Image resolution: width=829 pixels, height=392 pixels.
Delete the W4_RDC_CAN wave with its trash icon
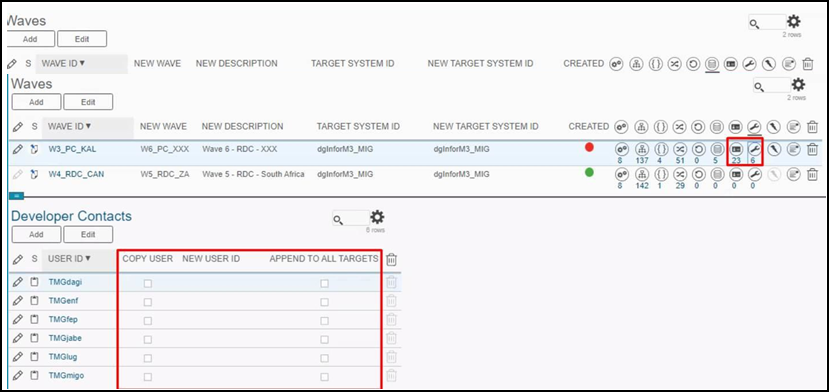[x=813, y=174]
